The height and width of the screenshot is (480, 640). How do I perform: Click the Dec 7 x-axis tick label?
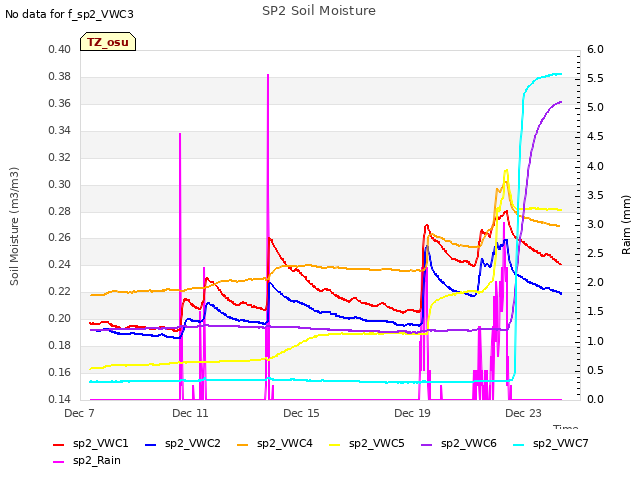tap(79, 413)
